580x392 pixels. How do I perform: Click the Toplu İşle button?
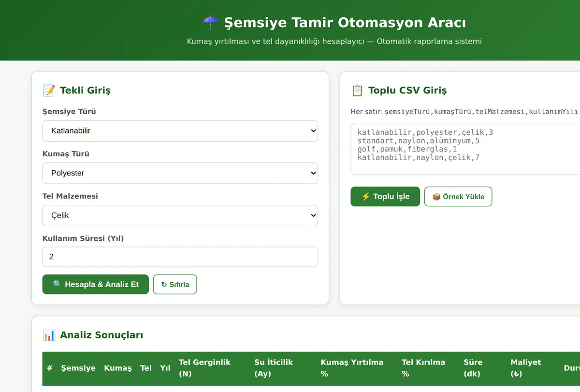(385, 196)
